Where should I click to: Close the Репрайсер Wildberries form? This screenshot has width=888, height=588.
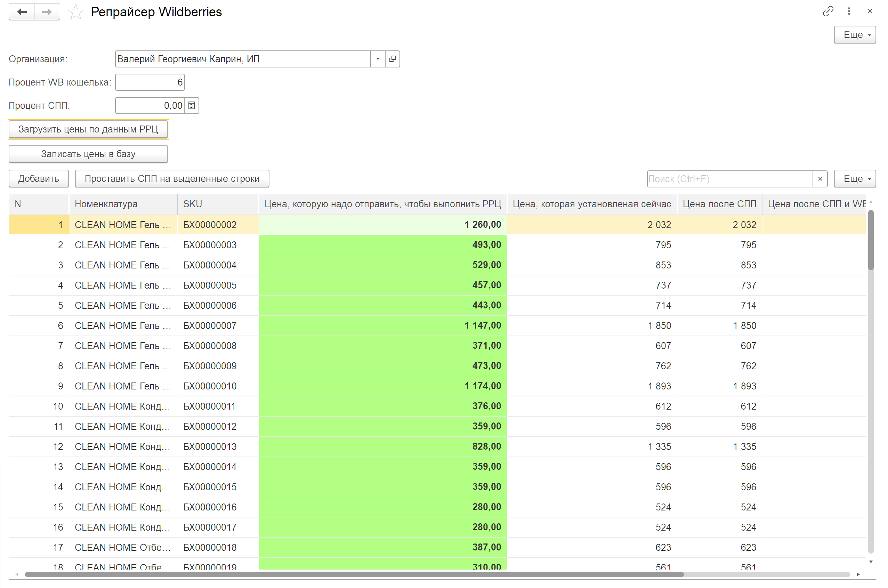(870, 11)
